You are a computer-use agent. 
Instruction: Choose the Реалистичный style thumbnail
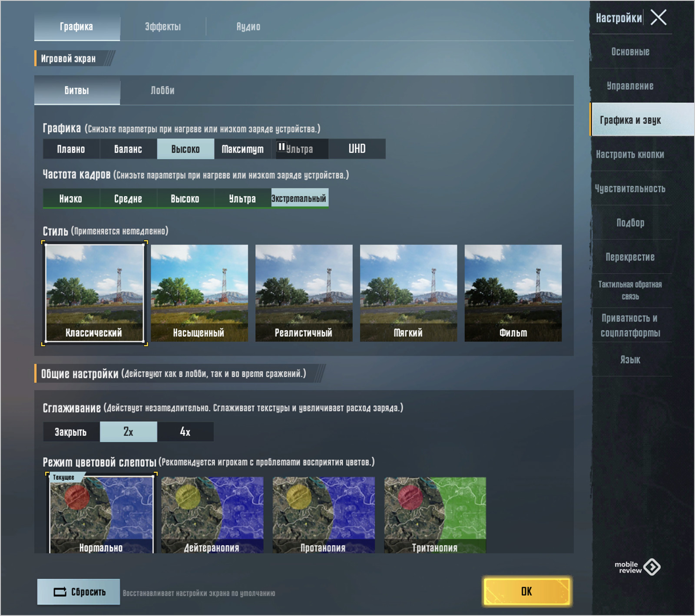pyautogui.click(x=304, y=293)
